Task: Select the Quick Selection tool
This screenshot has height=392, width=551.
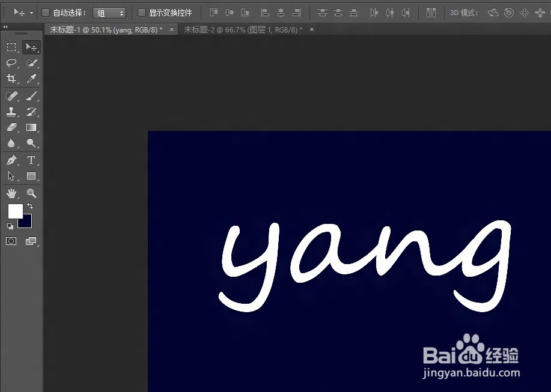Action: click(x=31, y=63)
